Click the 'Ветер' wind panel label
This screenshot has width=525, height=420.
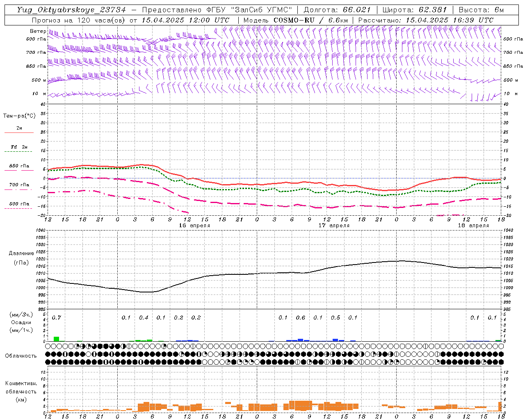[38, 31]
